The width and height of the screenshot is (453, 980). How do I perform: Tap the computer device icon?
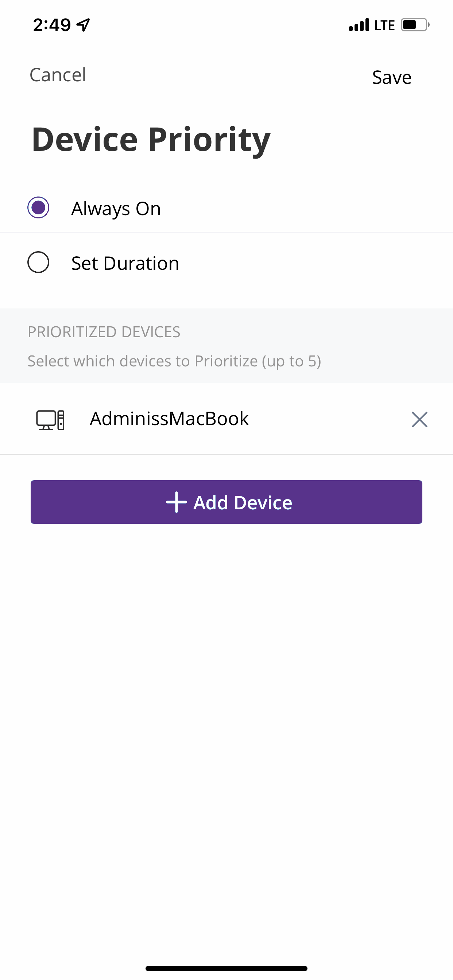(x=50, y=420)
